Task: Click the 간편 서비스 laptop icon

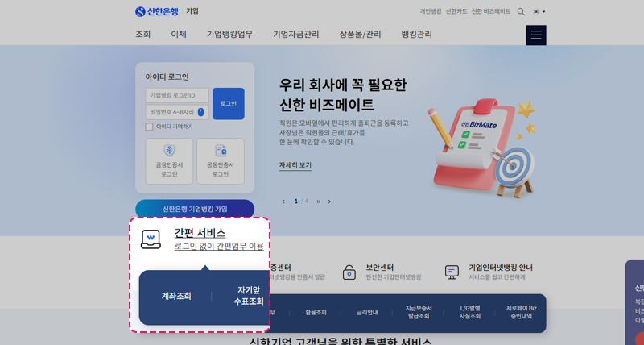Action: point(151,239)
